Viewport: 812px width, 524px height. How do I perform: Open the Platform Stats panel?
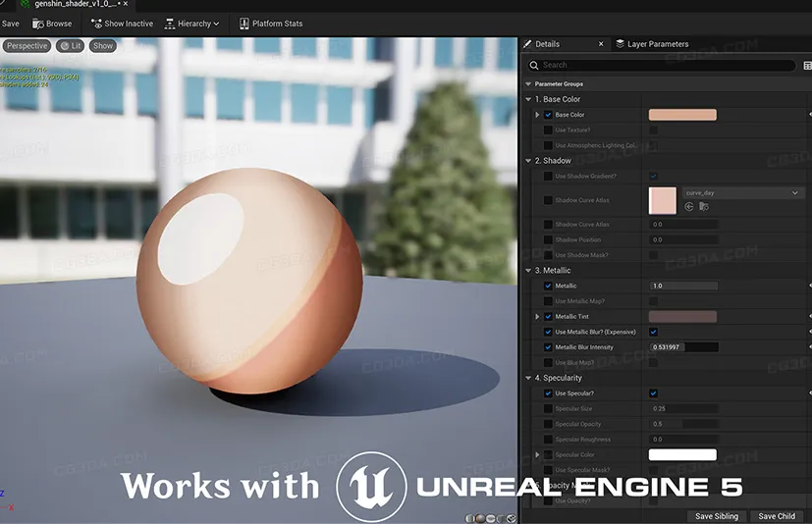[x=271, y=24]
